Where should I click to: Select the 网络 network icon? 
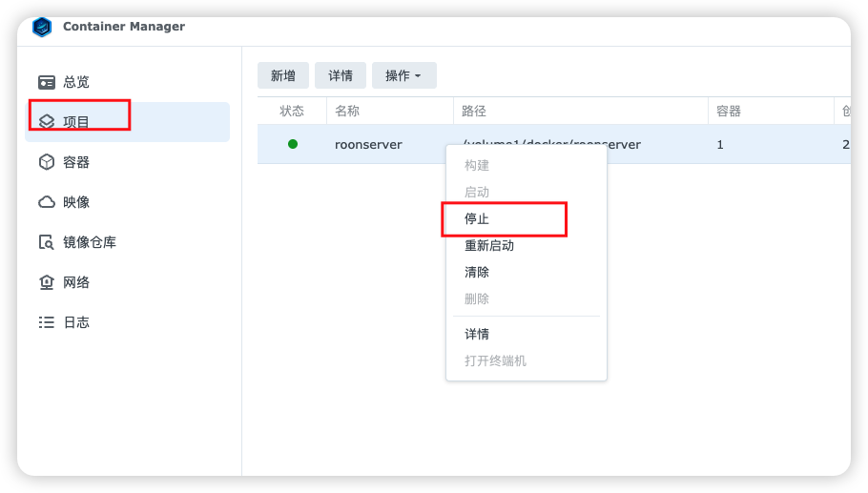[47, 282]
